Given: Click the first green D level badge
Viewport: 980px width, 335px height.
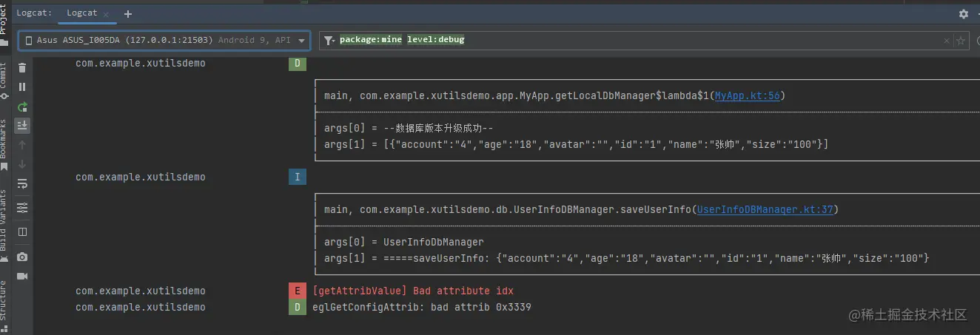Looking at the screenshot, I should point(297,64).
